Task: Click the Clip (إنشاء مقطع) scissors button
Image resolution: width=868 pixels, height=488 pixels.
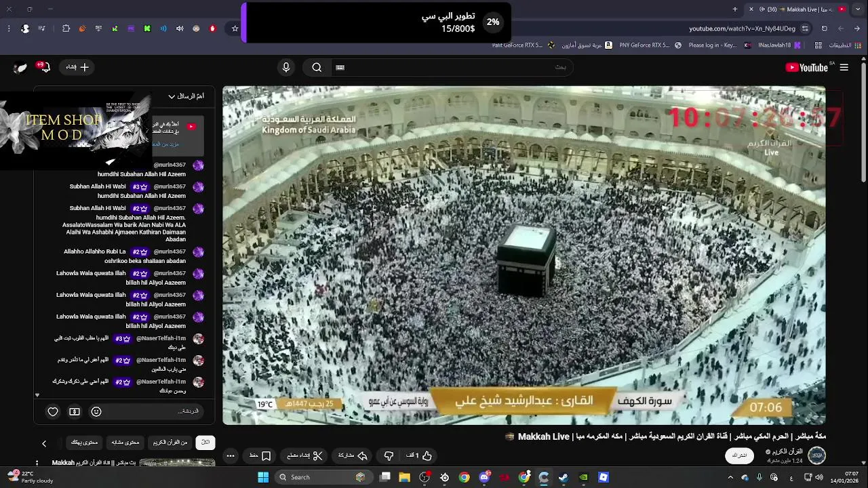Action: [304, 455]
